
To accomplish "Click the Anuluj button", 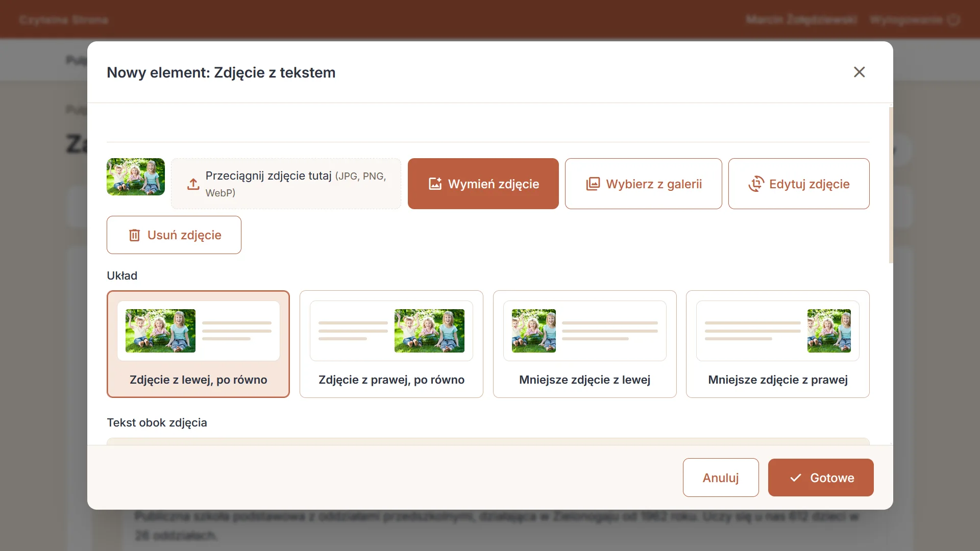I will pyautogui.click(x=721, y=478).
